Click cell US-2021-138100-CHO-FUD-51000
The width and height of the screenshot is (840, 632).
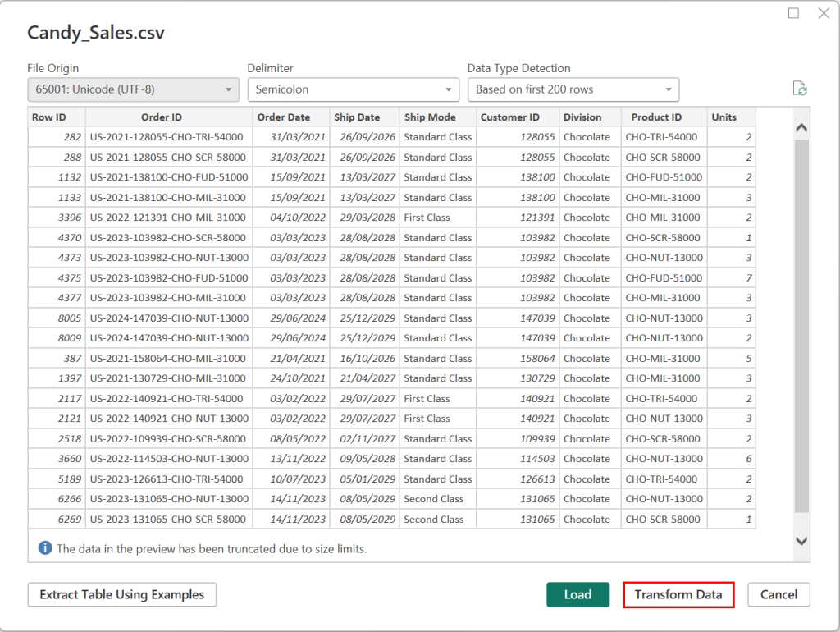click(169, 177)
